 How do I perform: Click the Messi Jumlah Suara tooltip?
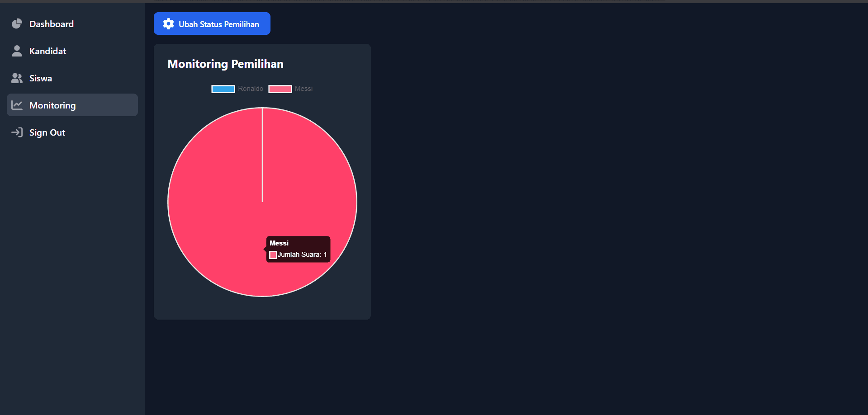coord(298,249)
